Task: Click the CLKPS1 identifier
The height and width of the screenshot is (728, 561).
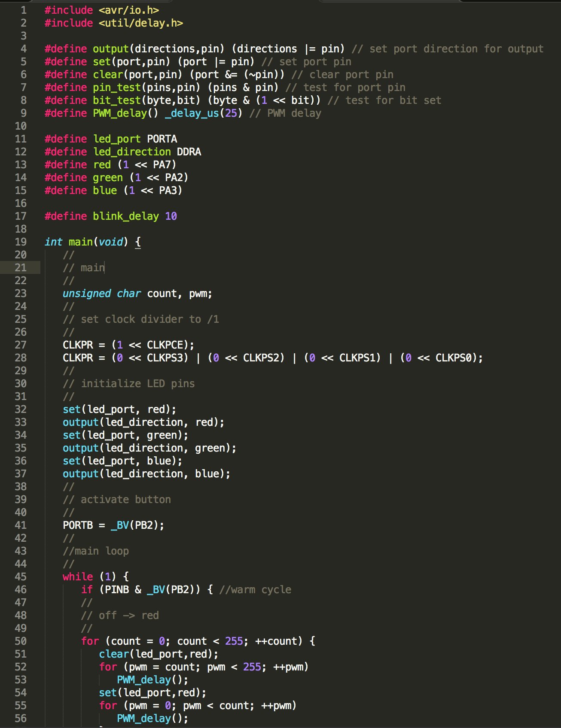Action: (357, 358)
